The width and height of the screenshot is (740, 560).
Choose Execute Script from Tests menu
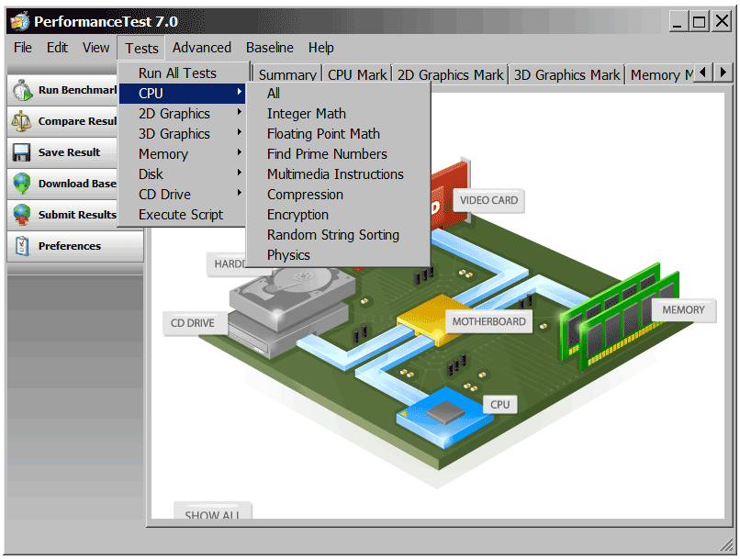(x=181, y=215)
